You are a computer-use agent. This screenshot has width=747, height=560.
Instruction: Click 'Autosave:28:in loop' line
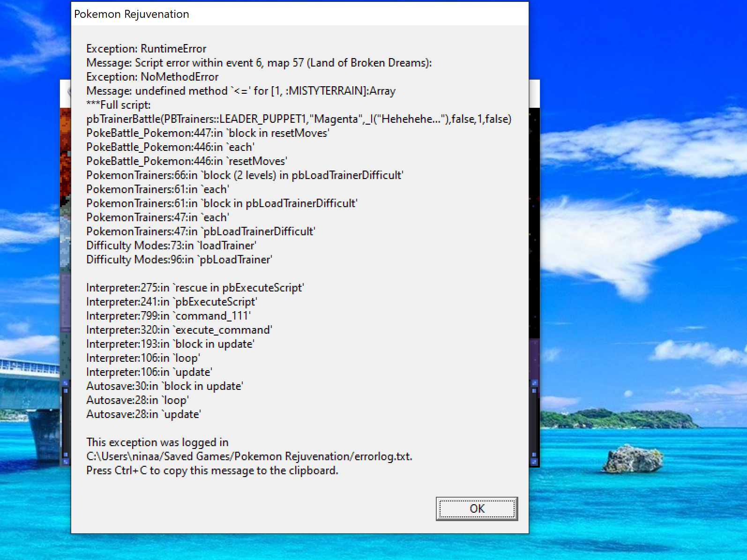[138, 400]
